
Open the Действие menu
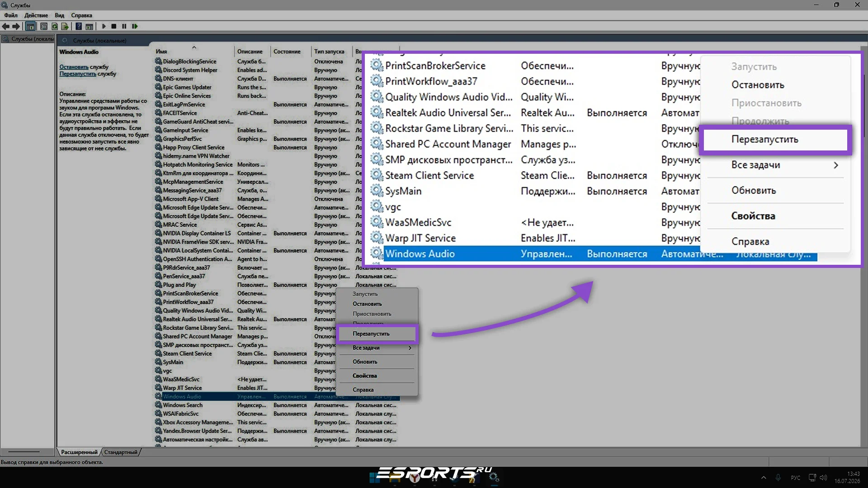pyautogui.click(x=36, y=15)
